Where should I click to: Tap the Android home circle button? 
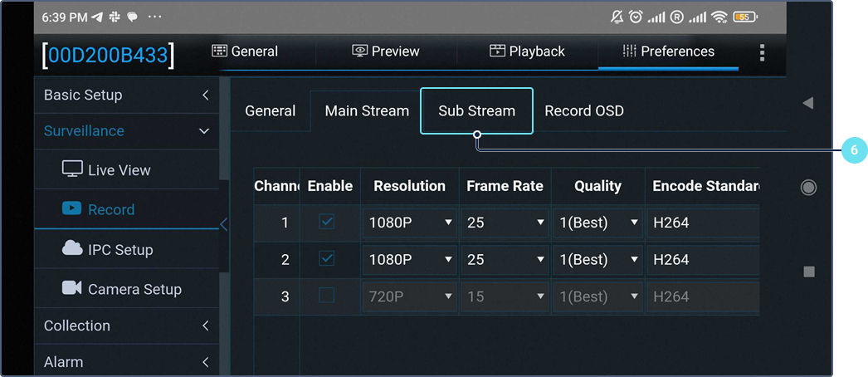point(808,188)
